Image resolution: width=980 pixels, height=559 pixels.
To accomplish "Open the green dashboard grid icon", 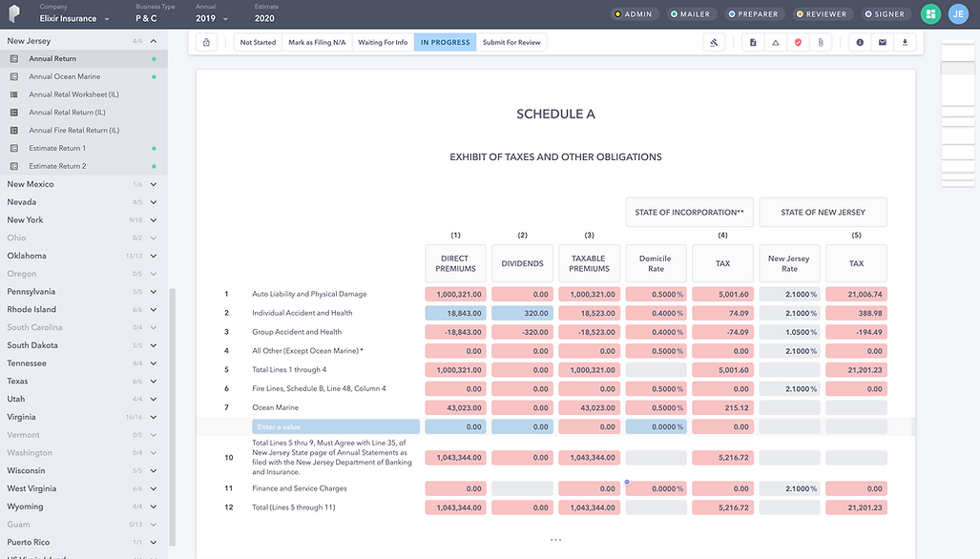I will (930, 13).
